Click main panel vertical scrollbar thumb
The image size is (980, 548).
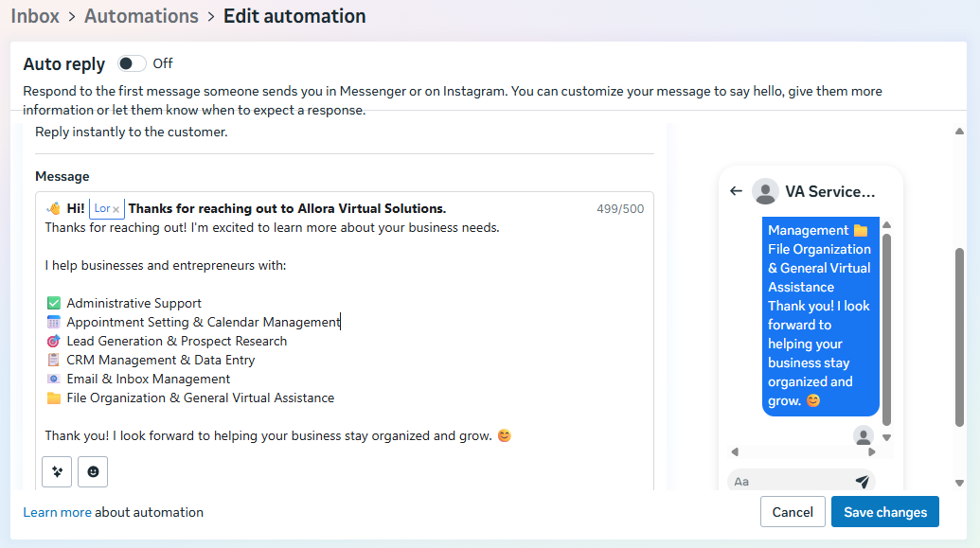(959, 338)
